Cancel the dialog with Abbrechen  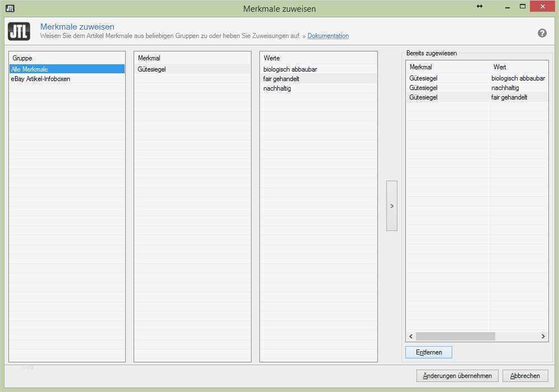(525, 375)
